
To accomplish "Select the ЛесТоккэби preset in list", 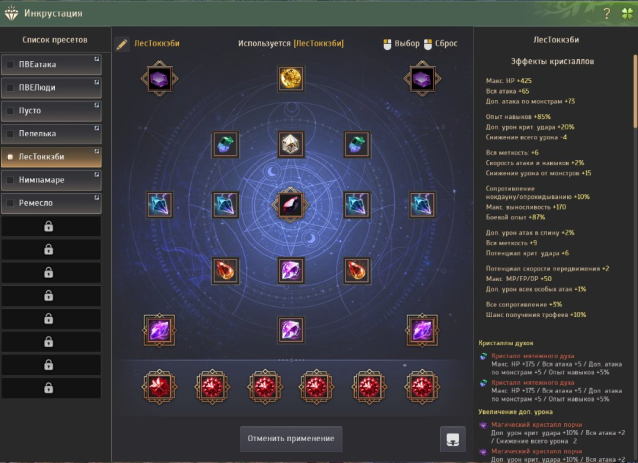I will (x=51, y=157).
